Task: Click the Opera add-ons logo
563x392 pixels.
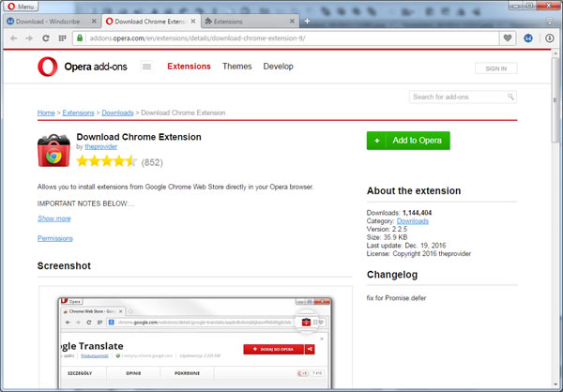Action: click(x=83, y=67)
